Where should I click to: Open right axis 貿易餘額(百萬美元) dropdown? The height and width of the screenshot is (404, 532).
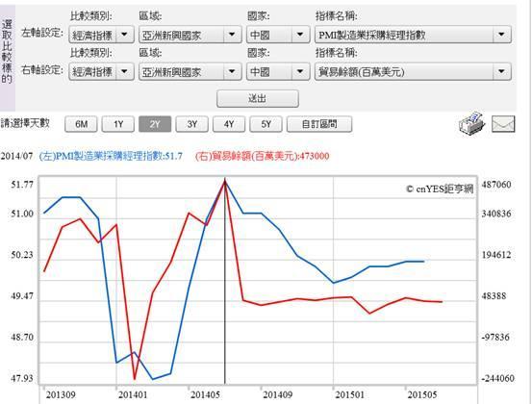tap(413, 71)
